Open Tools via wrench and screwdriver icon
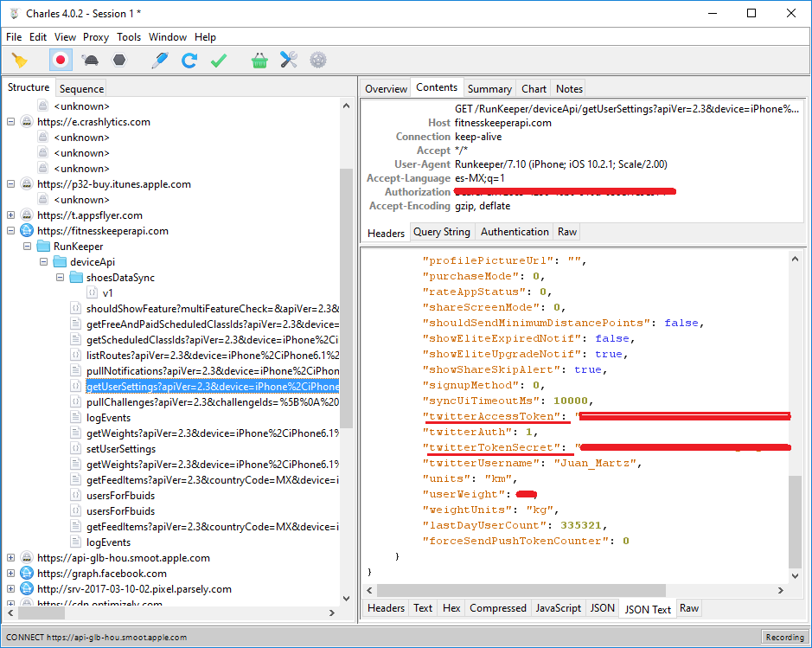This screenshot has width=812, height=648. click(x=289, y=60)
